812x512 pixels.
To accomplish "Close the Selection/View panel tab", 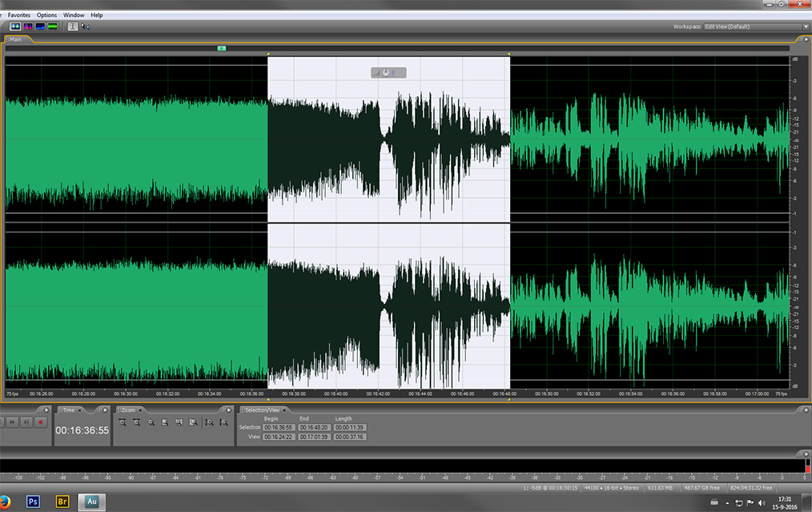I will tap(285, 409).
